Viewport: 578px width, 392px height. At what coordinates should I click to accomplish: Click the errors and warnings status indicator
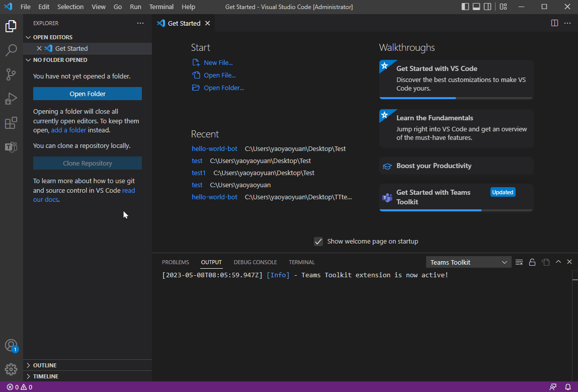[20, 387]
